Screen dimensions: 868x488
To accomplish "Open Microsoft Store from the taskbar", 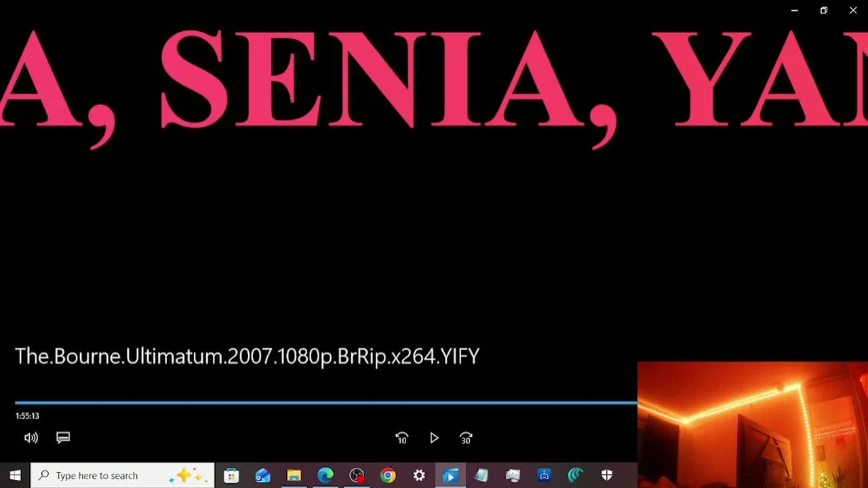I will click(231, 475).
